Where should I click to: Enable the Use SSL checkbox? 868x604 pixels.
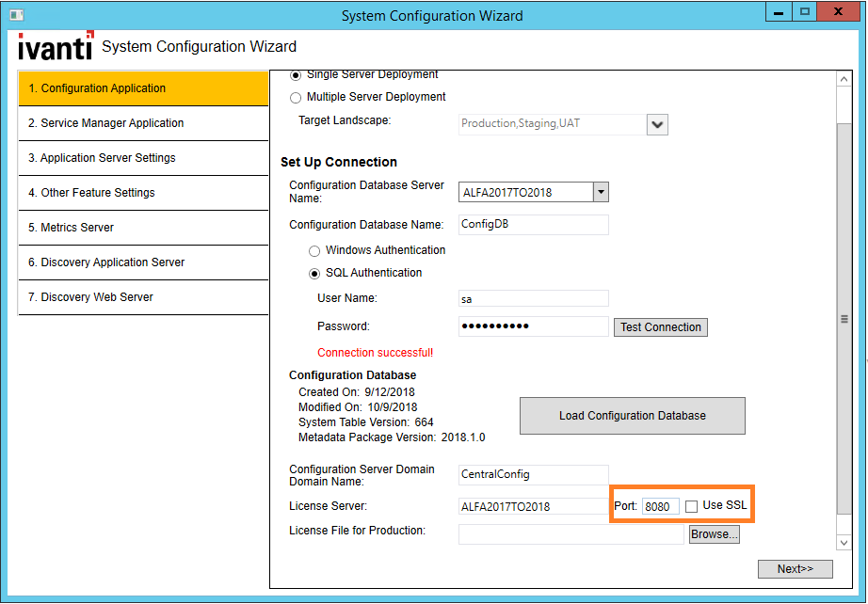pos(692,504)
